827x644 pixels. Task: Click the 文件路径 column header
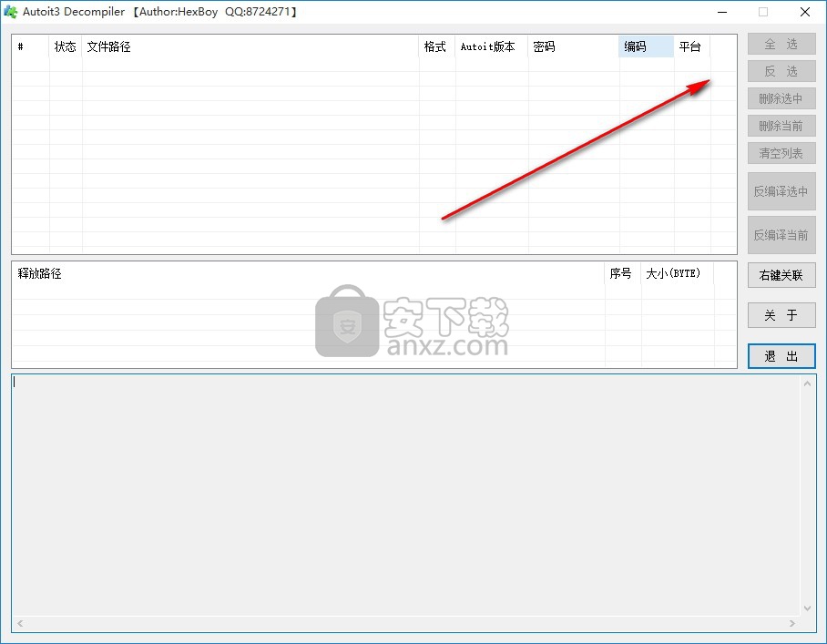tap(250, 47)
